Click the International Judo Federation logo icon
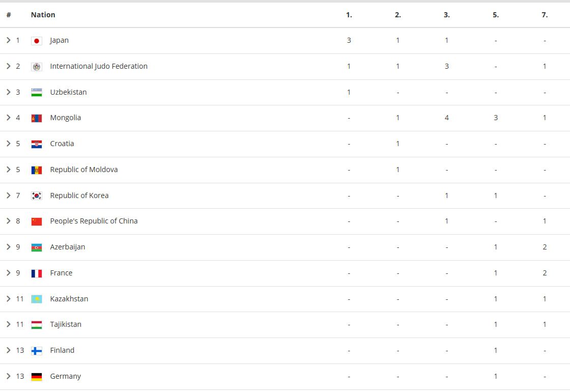 (x=36, y=67)
